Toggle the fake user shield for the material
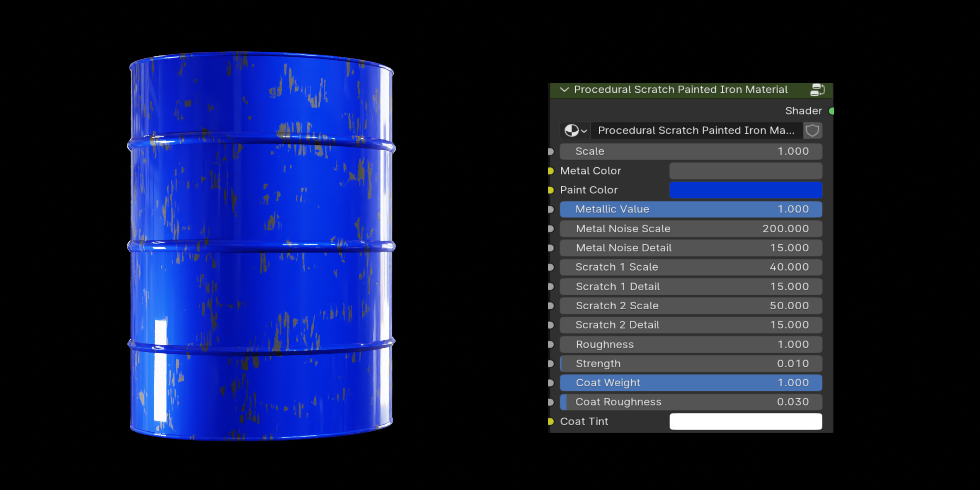Viewport: 980px width, 490px height. (x=812, y=130)
